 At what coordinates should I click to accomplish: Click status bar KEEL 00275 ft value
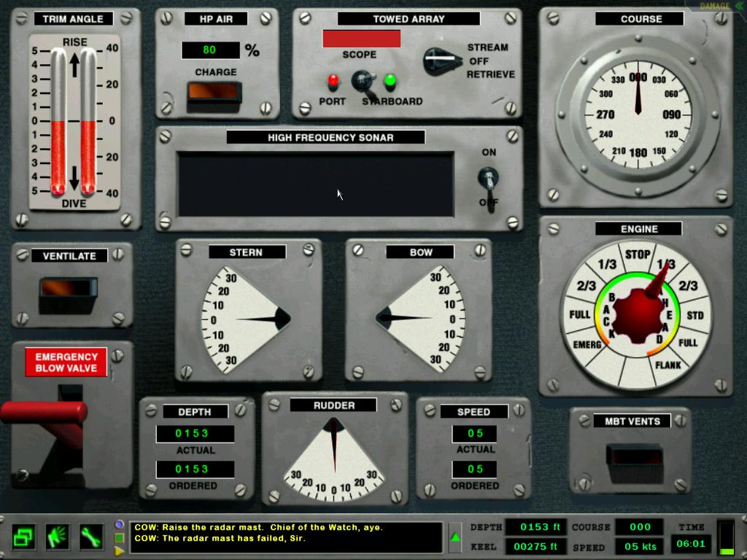click(535, 547)
